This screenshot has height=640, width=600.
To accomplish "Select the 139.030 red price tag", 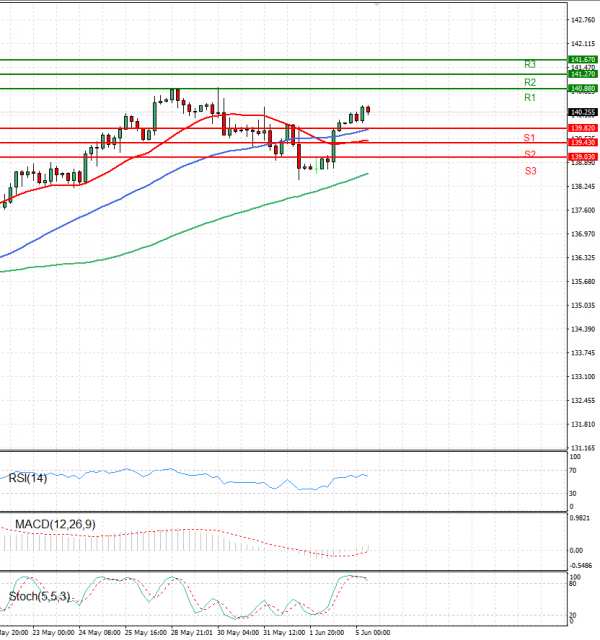I will (582, 157).
